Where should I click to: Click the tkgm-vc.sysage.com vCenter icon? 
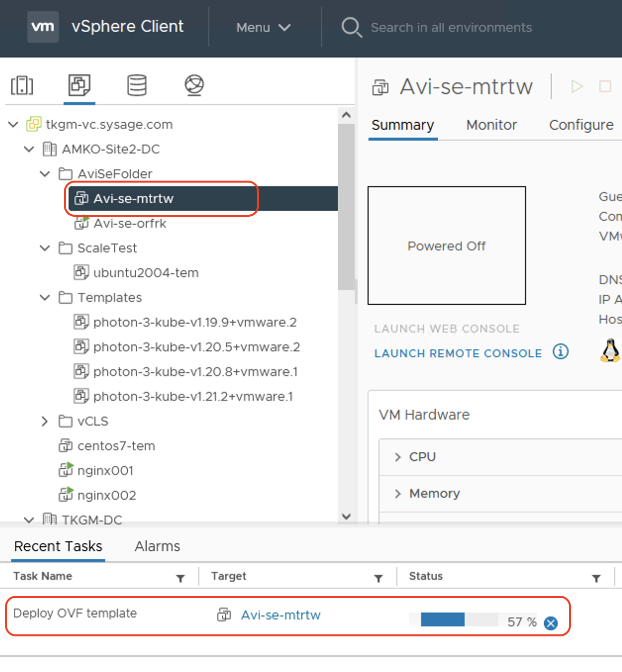(x=34, y=124)
